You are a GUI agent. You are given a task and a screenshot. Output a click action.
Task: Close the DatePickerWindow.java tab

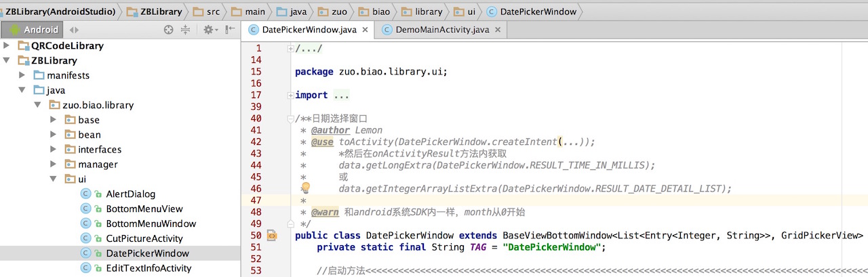pos(364,30)
